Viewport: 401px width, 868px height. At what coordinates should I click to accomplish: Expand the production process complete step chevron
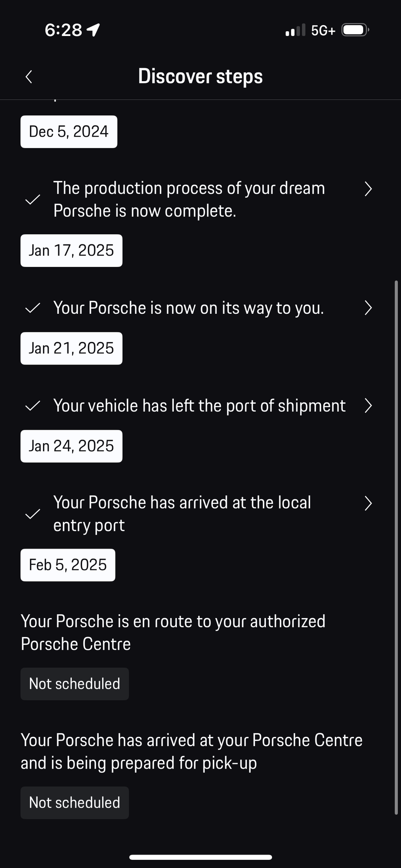(x=368, y=189)
